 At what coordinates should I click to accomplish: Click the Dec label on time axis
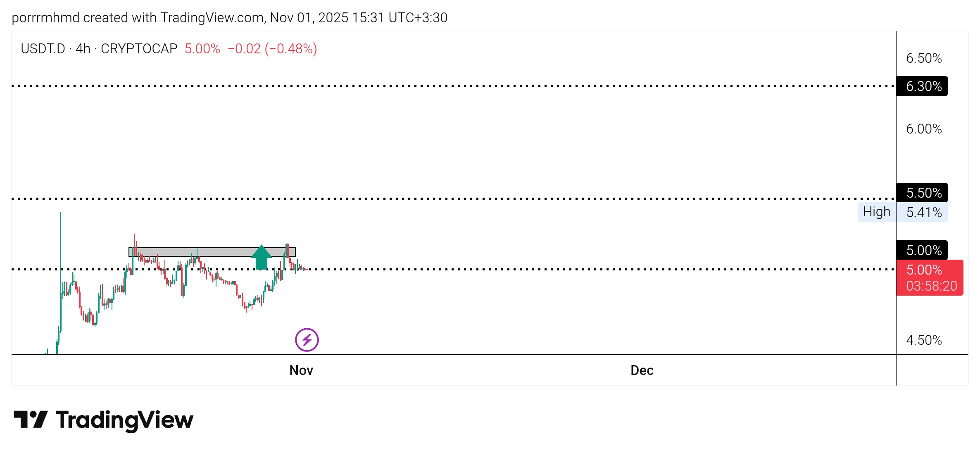coord(642,370)
